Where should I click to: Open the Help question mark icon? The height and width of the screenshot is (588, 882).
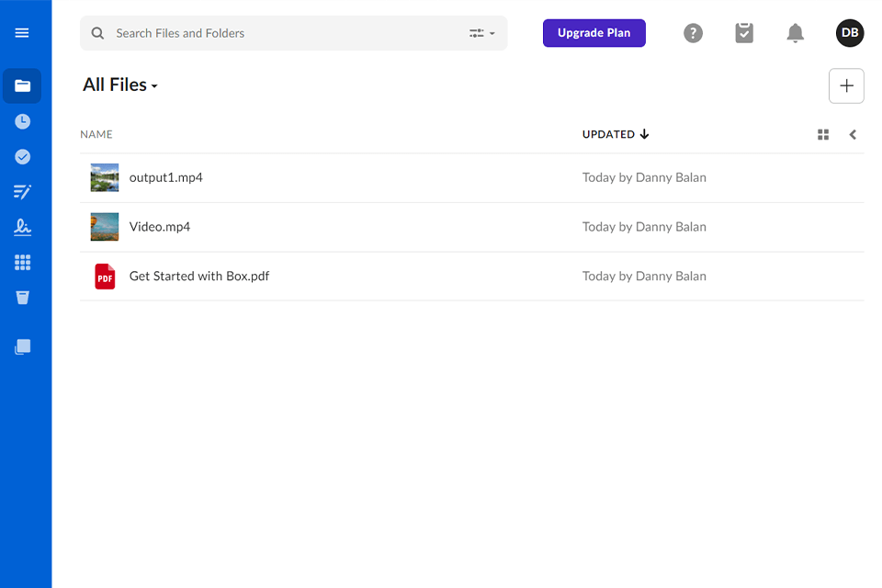[x=693, y=33]
